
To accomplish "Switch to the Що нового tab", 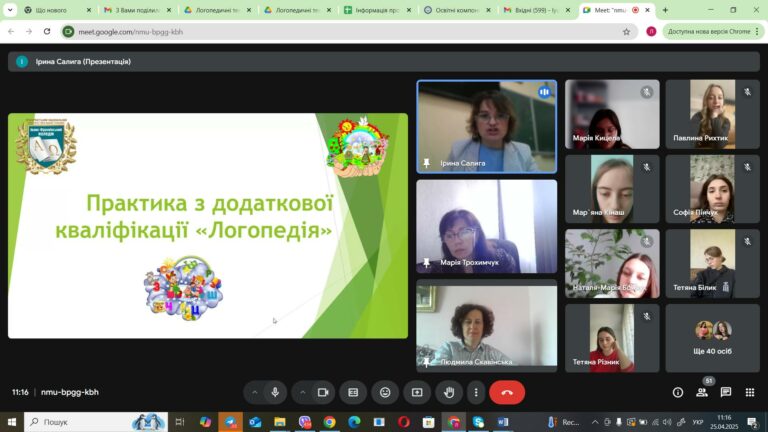I will [x=57, y=10].
